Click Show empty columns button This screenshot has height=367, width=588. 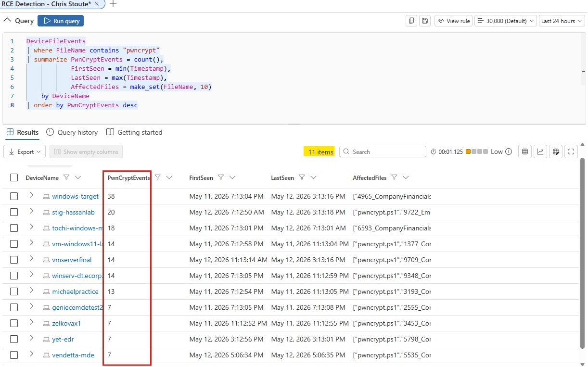tap(86, 152)
